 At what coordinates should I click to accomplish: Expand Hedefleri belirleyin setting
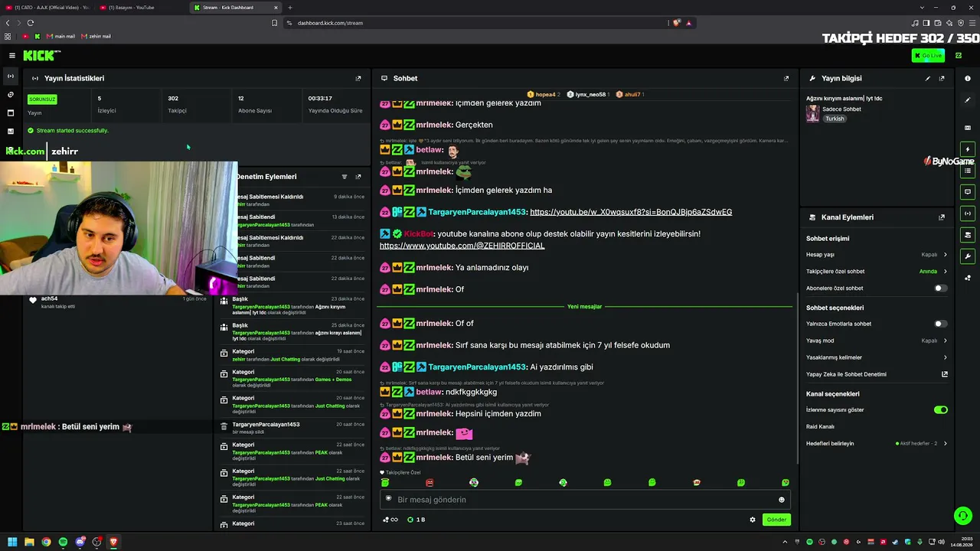click(877, 444)
